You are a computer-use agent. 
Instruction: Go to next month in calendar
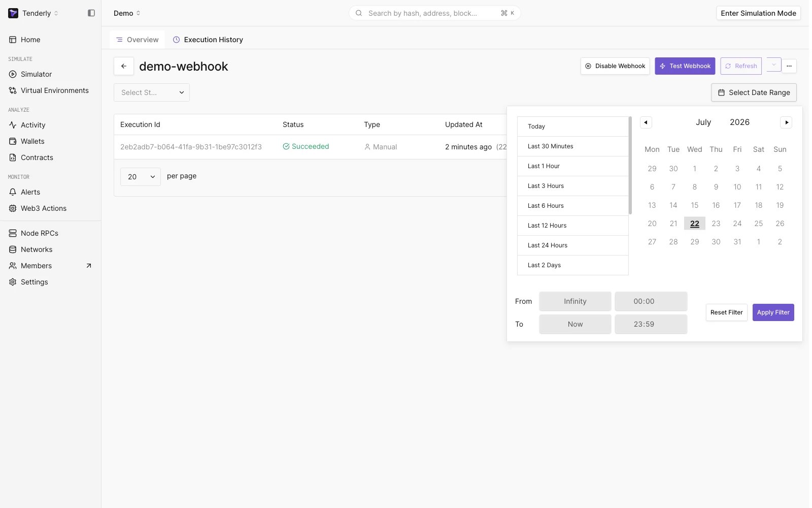pyautogui.click(x=786, y=122)
